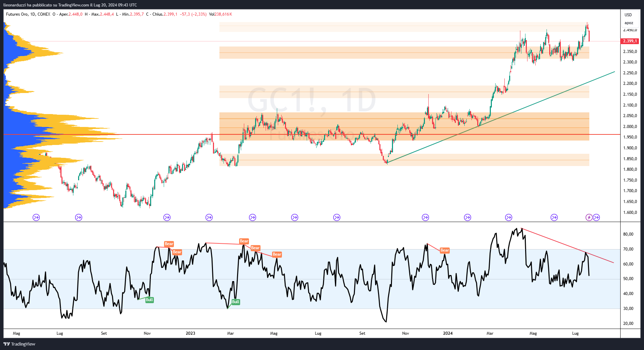The height and width of the screenshot is (350, 644).
Task: Click the 1.800,0 price axis label
Action: click(630, 169)
